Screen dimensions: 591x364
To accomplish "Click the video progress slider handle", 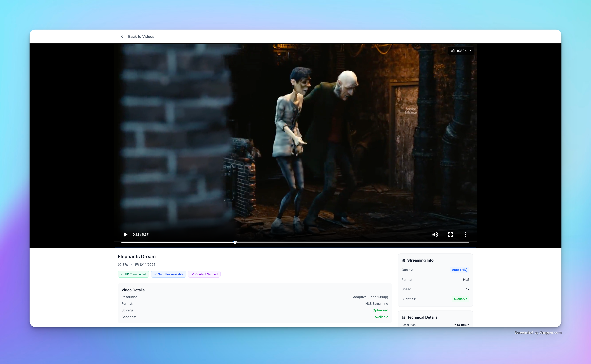I will point(235,242).
